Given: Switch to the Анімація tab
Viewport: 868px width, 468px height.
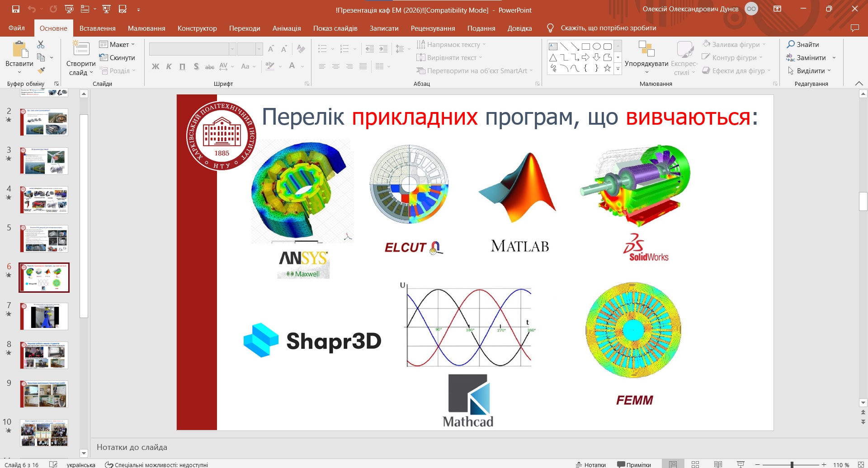Looking at the screenshot, I should pyautogui.click(x=286, y=28).
